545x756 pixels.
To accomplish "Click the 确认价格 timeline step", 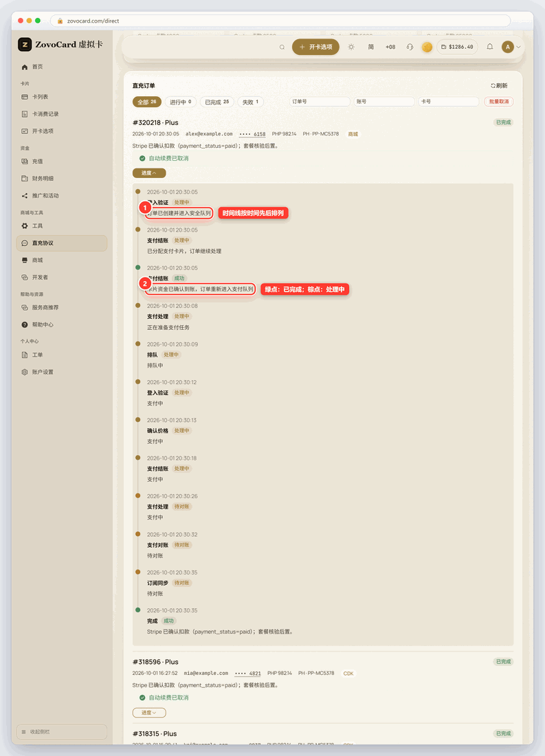I will 157,431.
